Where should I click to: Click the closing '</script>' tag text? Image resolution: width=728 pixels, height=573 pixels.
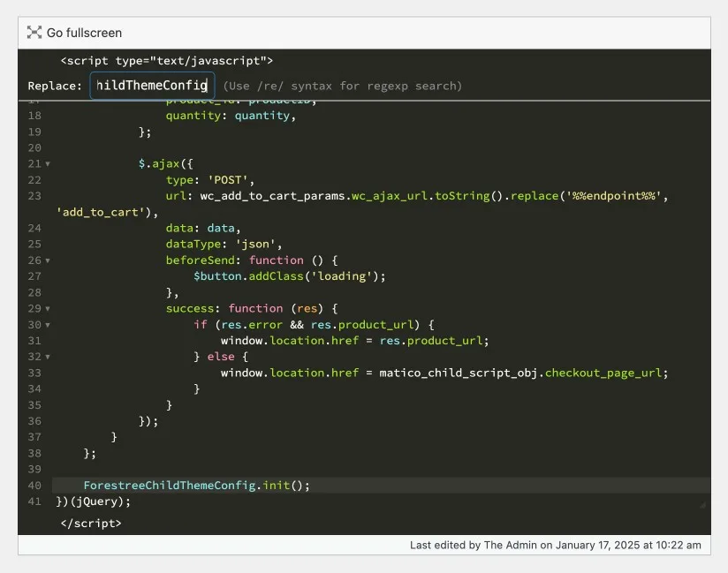coord(91,524)
